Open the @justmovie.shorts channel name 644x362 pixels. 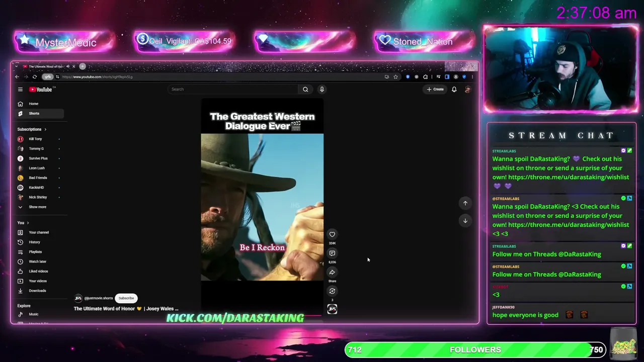(98, 298)
